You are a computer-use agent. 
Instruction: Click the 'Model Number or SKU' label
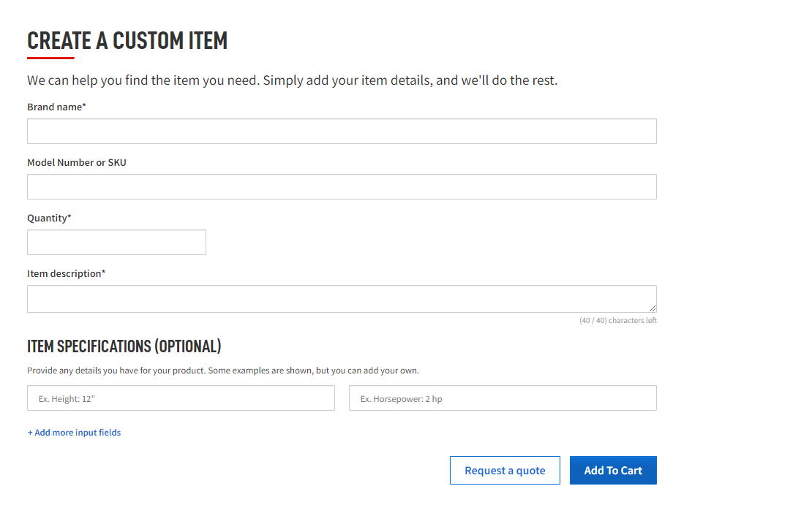(x=77, y=162)
